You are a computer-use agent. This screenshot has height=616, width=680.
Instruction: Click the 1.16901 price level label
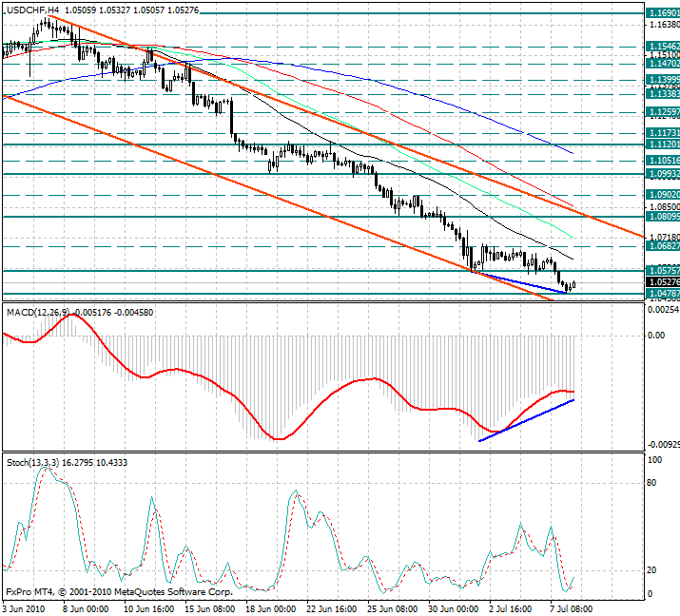tap(662, 13)
